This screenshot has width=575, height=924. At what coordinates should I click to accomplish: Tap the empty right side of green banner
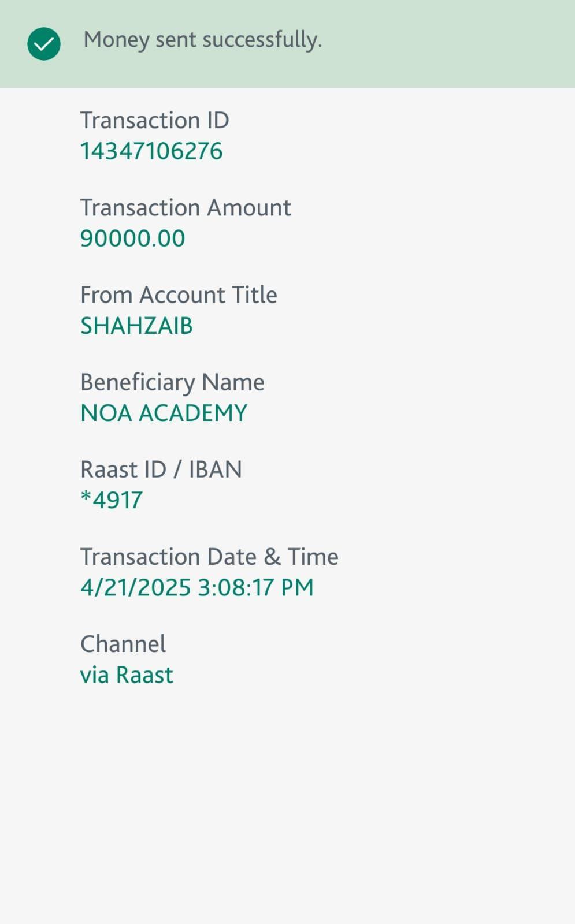[462, 44]
